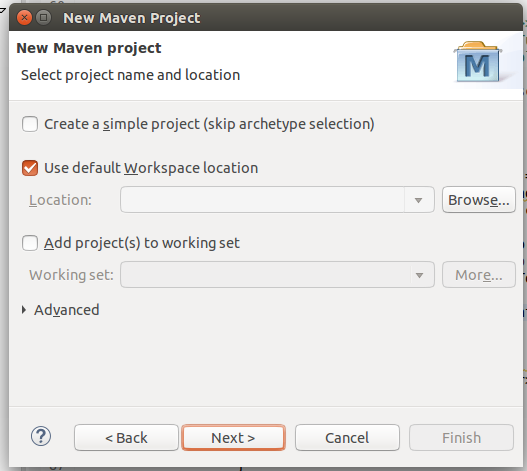Click the maximize window button in title bar
Viewport: 527px width, 471px height.
(x=44, y=17)
